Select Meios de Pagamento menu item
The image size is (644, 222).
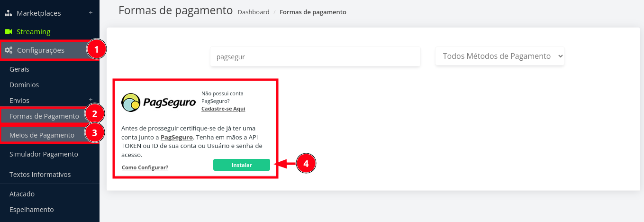pyautogui.click(x=42, y=135)
